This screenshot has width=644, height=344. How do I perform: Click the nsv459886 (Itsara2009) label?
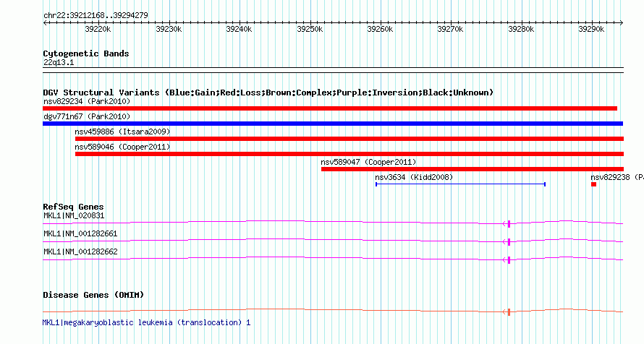pyautogui.click(x=122, y=132)
